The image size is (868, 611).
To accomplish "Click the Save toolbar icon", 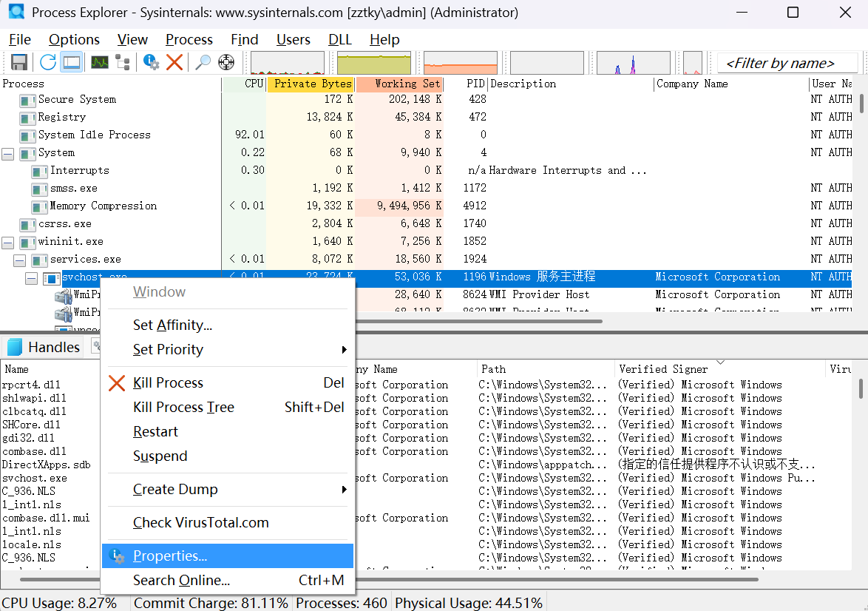I will [x=19, y=62].
